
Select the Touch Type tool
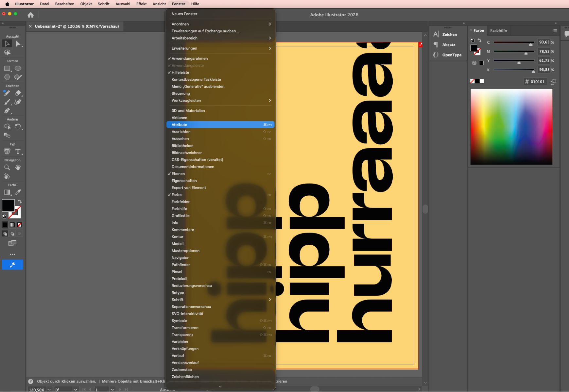pyautogui.click(x=7, y=151)
